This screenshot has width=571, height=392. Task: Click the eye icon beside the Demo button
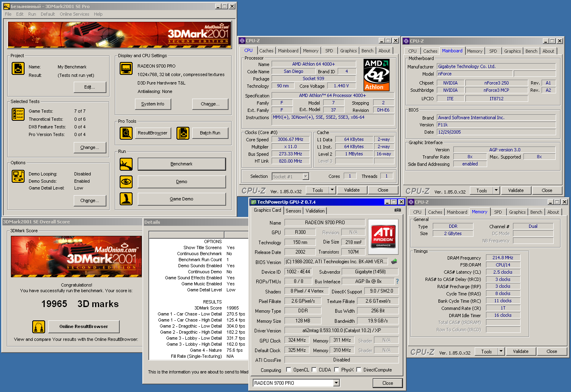tap(126, 182)
